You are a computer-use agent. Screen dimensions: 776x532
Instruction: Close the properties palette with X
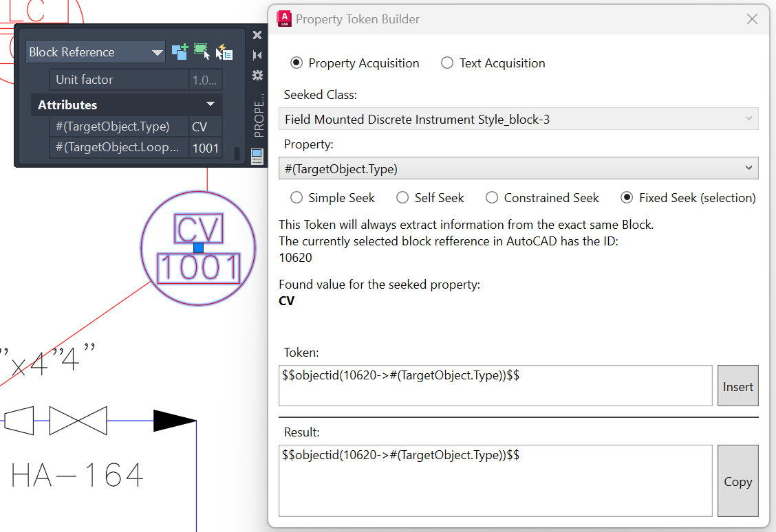point(257,35)
